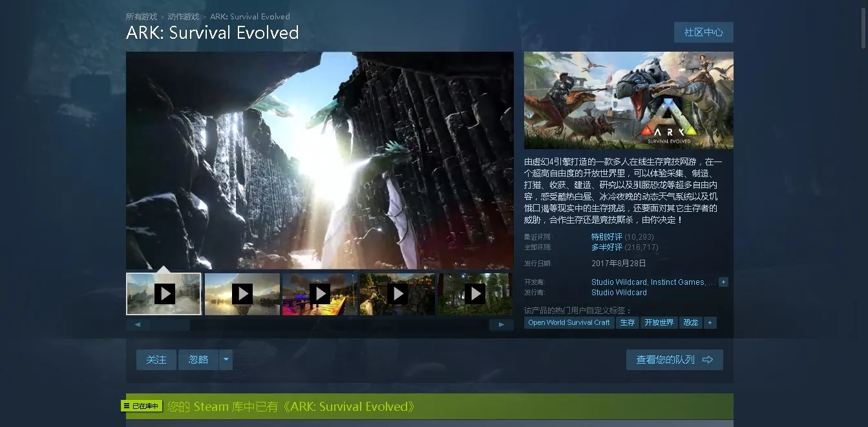This screenshot has width=868, height=427.
Task: Click the ARK game header image
Action: 628,100
